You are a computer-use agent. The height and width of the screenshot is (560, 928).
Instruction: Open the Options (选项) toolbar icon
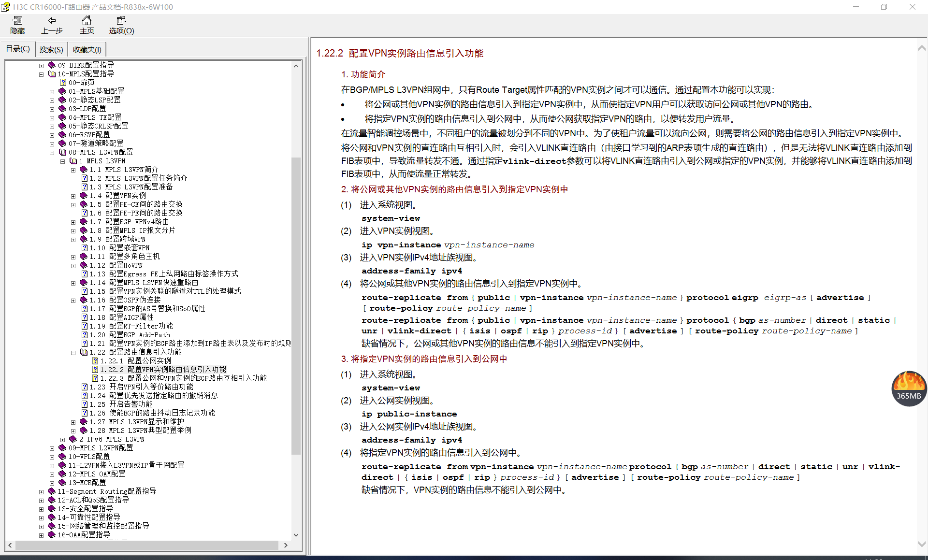[121, 20]
